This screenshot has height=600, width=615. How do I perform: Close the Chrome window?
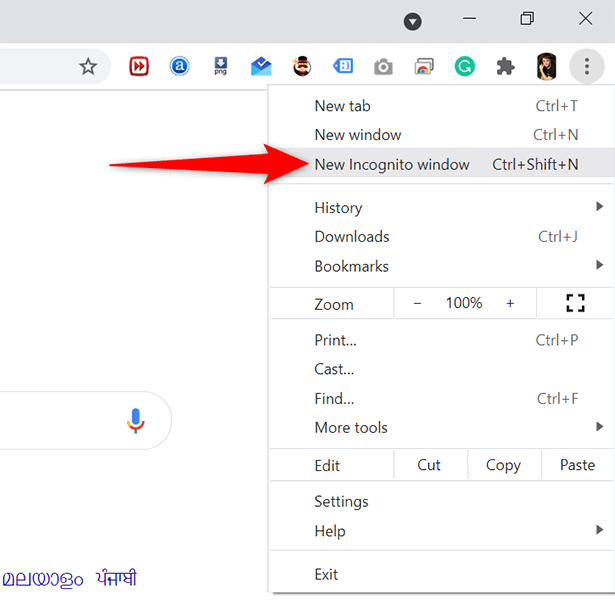click(x=585, y=18)
